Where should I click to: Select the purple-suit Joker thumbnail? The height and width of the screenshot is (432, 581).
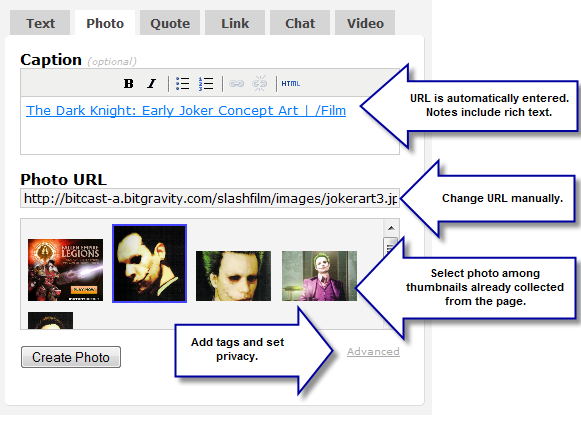[319, 276]
